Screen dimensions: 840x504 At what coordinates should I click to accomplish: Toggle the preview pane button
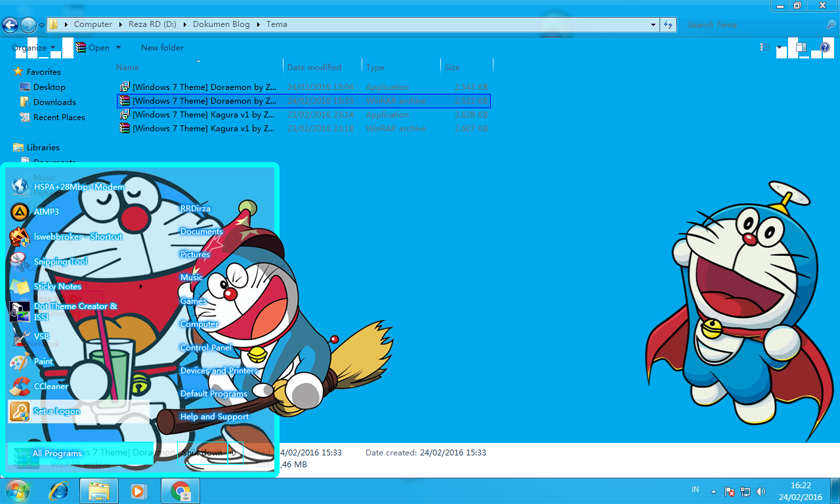(x=801, y=47)
